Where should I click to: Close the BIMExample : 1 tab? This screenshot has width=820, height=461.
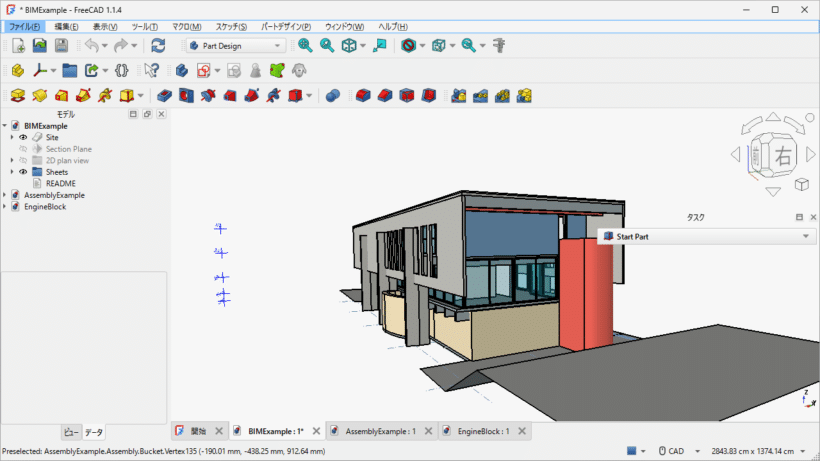(316, 431)
